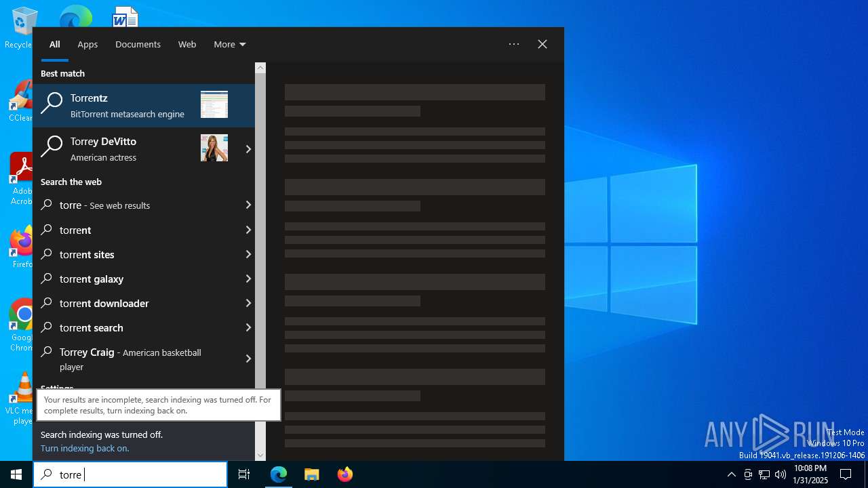The width and height of the screenshot is (868, 488).
Task: Switch to the Apps search tab
Action: (87, 44)
